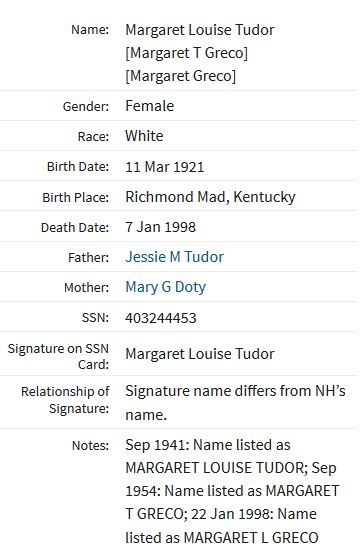Screen dimensions: 361x560
Task: Click the SSN number 403244453
Action: (x=161, y=318)
